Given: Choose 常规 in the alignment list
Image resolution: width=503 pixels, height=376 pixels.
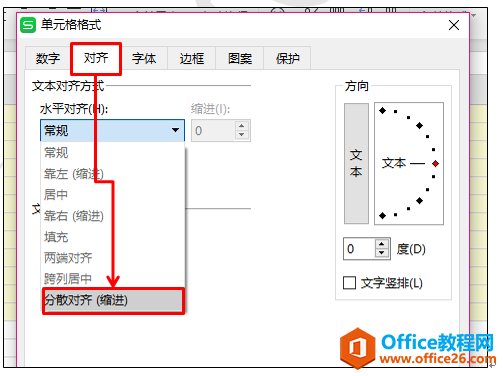Looking at the screenshot, I should [113, 153].
